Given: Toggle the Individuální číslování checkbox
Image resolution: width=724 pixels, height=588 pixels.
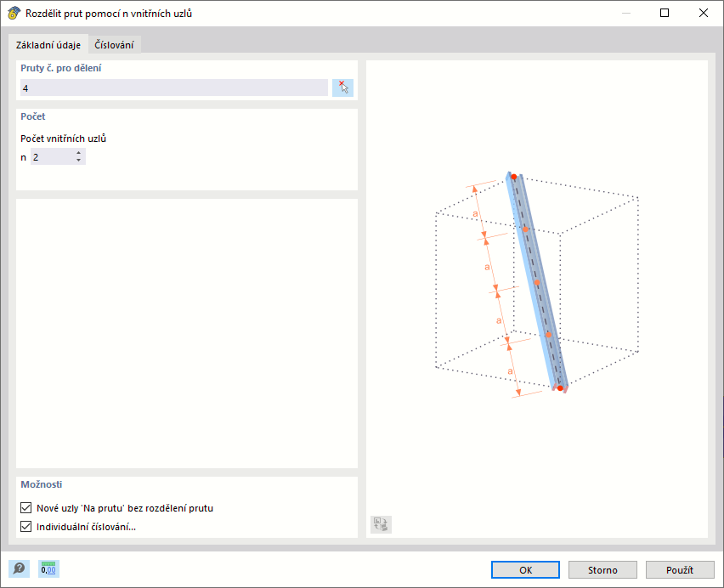Looking at the screenshot, I should [x=27, y=527].
